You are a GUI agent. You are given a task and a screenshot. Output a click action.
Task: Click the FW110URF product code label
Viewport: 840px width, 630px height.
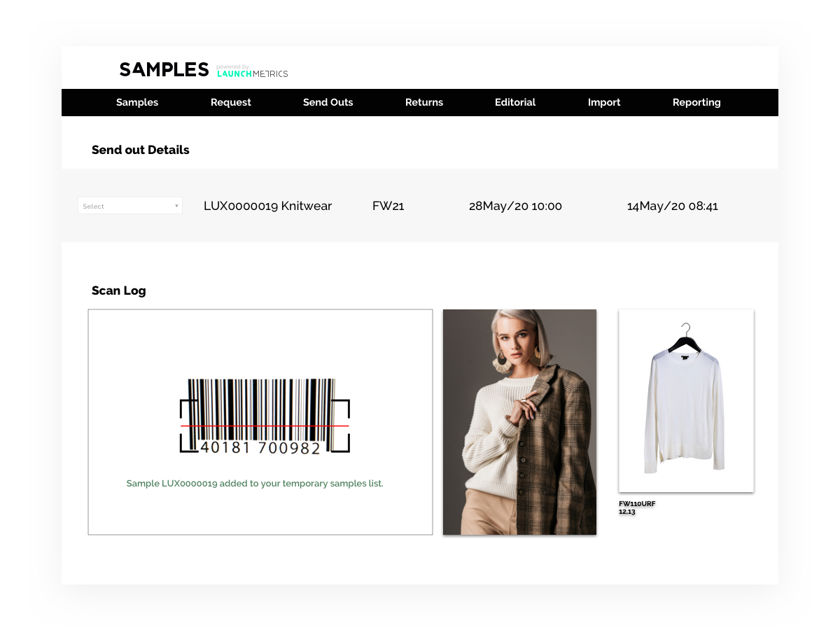(x=637, y=504)
